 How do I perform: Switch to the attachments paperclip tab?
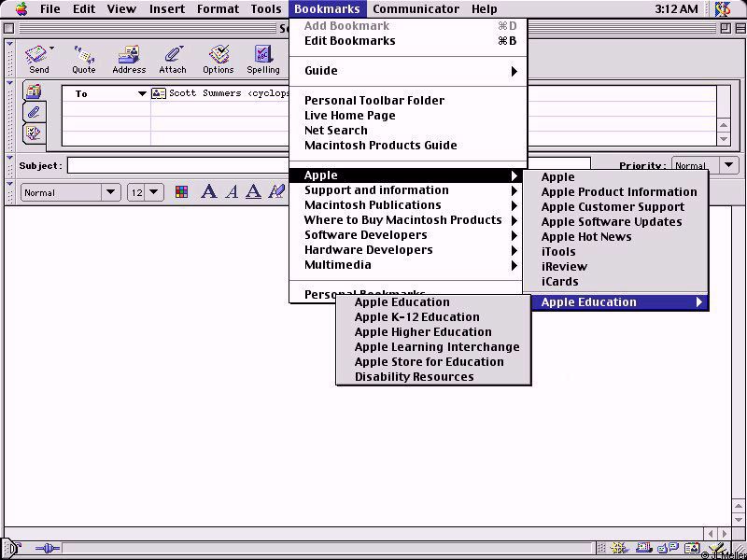click(34, 112)
